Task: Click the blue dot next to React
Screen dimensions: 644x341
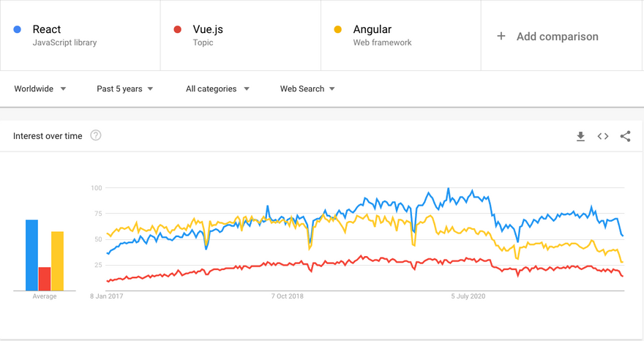Action: pos(18,30)
